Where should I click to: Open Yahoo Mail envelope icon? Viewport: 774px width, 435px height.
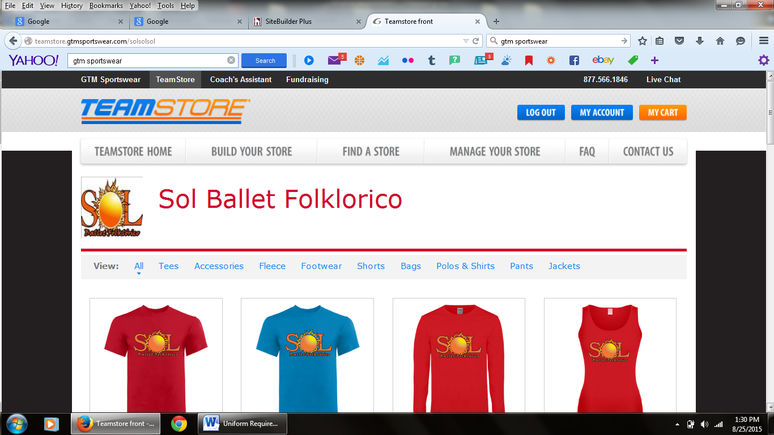(336, 60)
